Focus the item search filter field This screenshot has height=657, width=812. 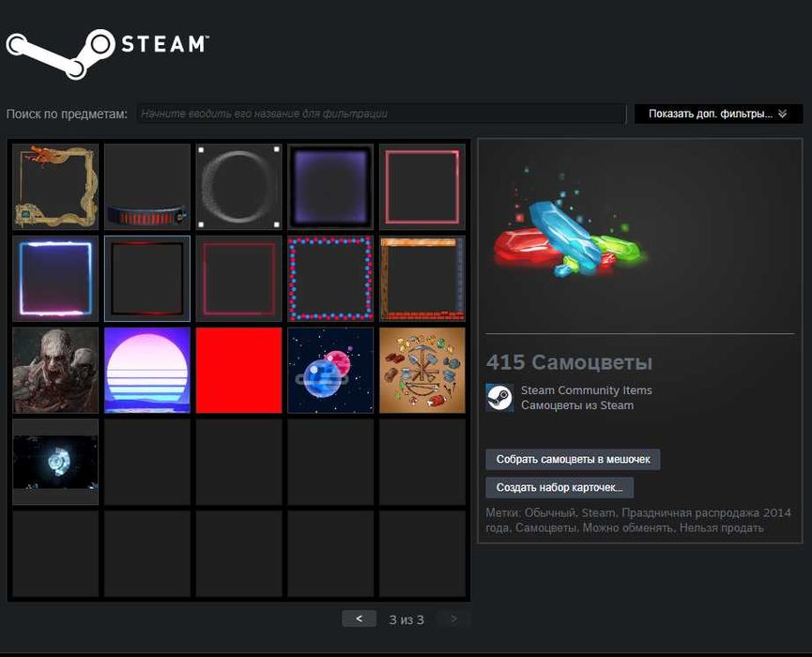tap(381, 114)
